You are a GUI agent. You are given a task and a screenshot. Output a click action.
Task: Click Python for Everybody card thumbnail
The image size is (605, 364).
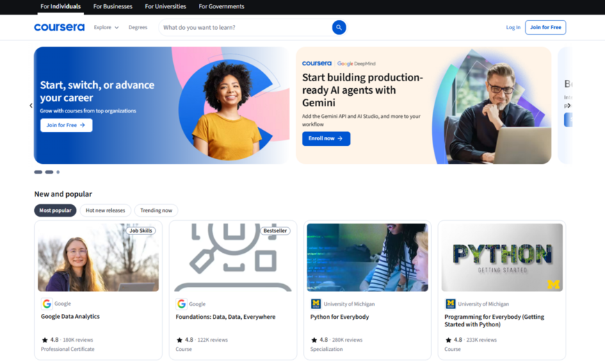tap(367, 257)
